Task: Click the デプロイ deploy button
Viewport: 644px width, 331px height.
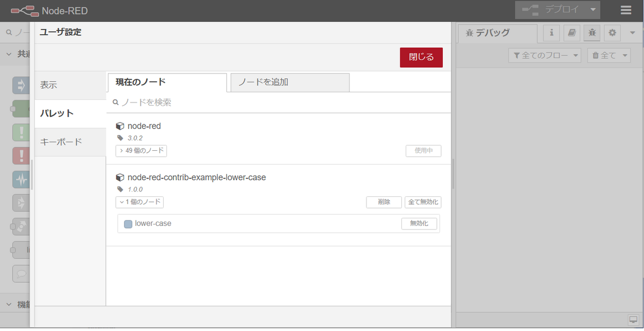Action: point(550,10)
